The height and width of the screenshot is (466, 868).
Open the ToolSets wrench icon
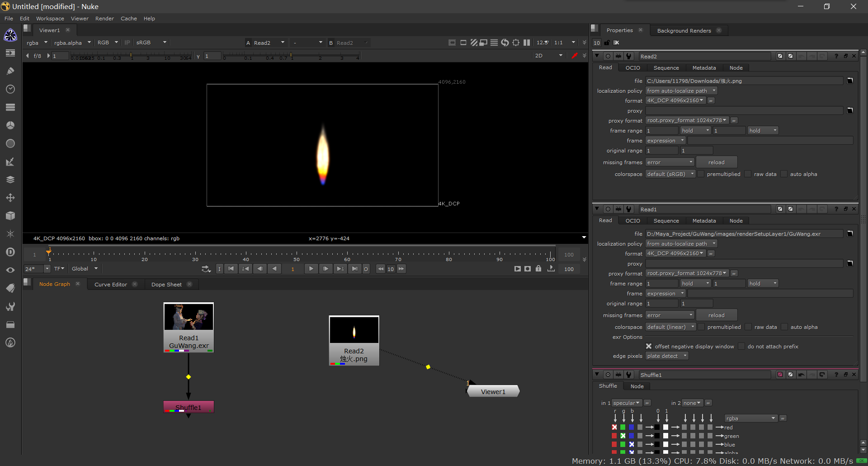tap(10, 306)
